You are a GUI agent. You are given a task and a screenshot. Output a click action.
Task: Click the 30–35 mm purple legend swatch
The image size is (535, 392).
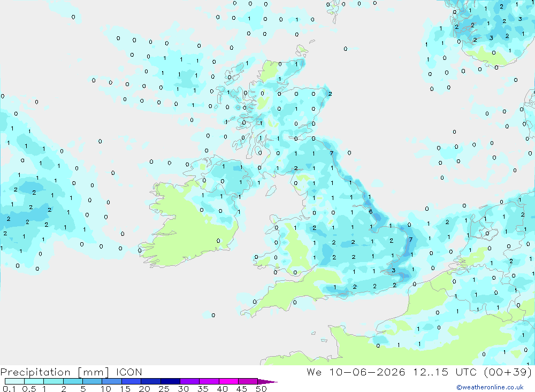(x=189, y=381)
